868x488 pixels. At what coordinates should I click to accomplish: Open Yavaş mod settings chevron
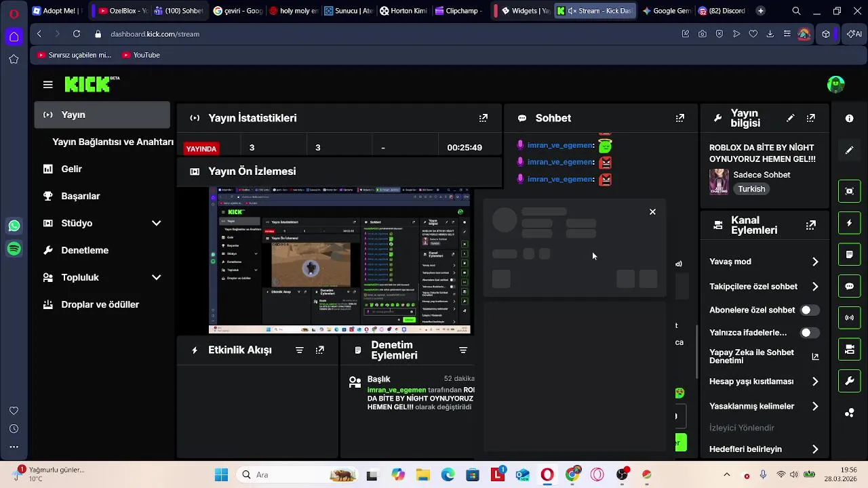815,262
